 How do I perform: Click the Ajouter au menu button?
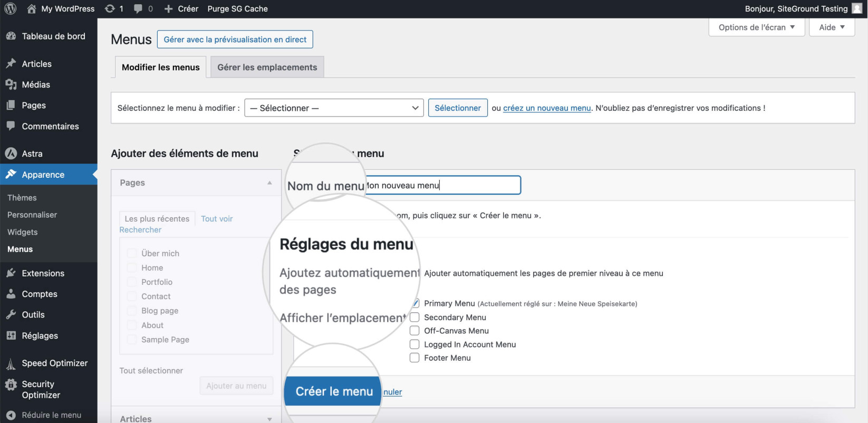tap(236, 386)
